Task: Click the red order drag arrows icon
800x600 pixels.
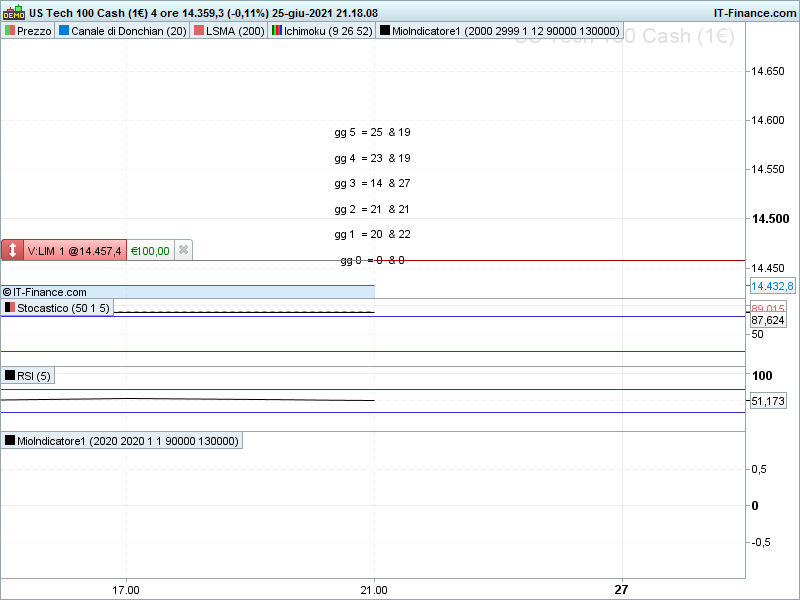Action: tap(12, 250)
